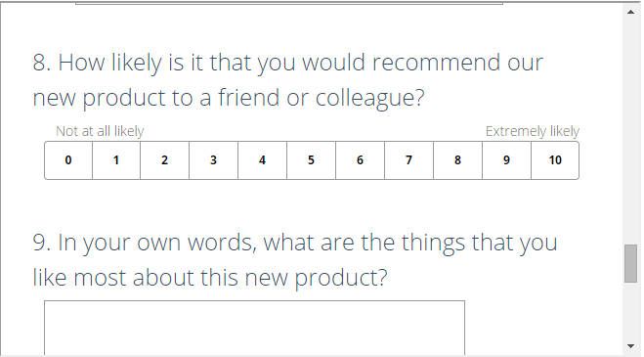Click the 'Not at all likely' label
Viewport: 644px width, 357px height.
(x=100, y=131)
